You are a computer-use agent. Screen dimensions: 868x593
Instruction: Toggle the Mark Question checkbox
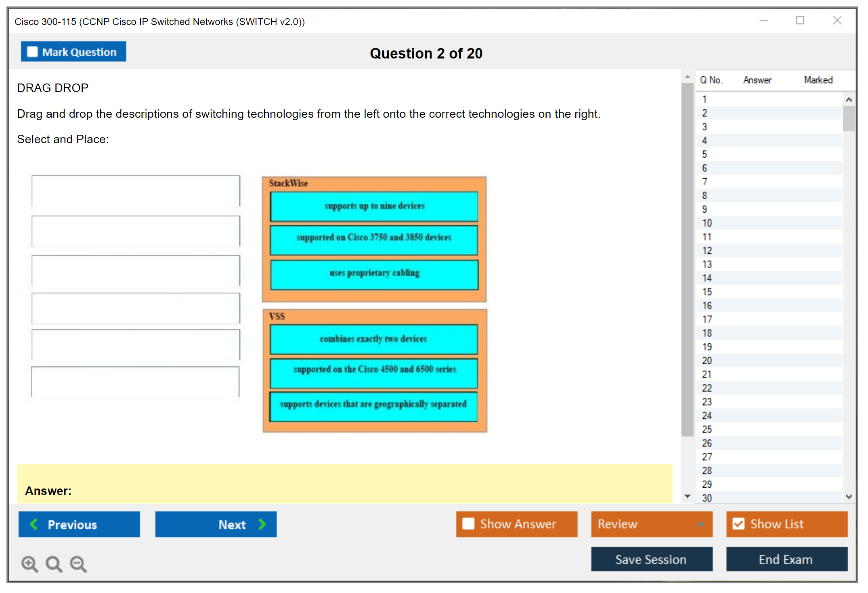(33, 52)
